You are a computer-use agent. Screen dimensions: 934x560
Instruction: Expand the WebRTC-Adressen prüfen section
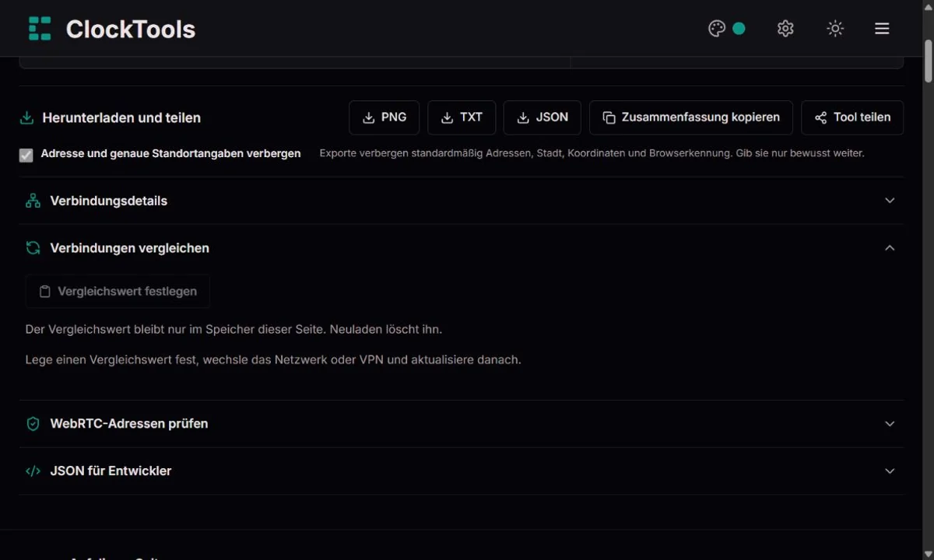(x=462, y=424)
